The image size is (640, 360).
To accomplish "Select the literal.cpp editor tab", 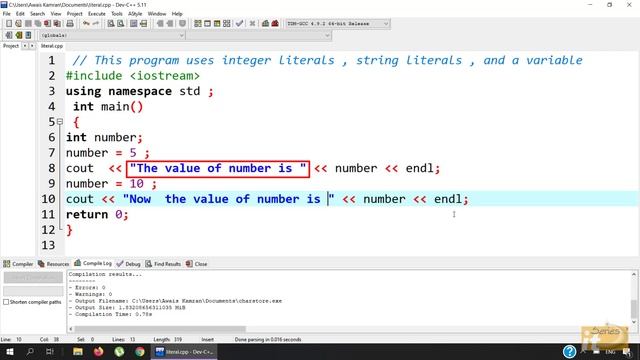I will click(52, 46).
